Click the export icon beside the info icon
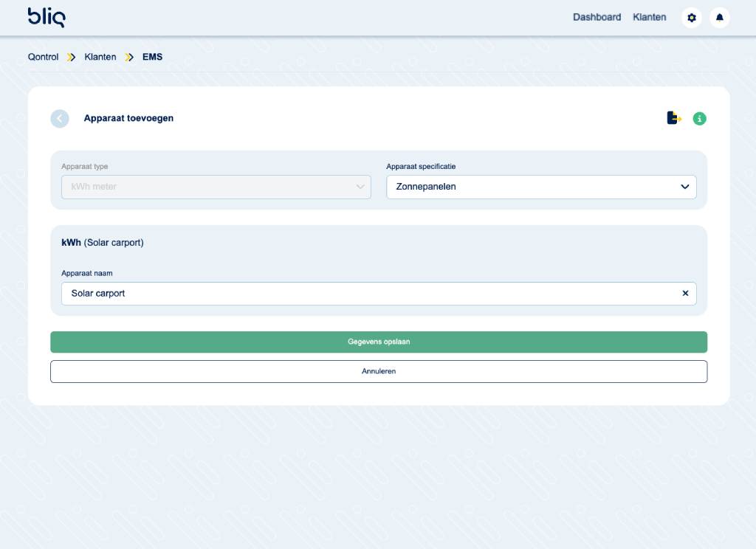 [673, 118]
